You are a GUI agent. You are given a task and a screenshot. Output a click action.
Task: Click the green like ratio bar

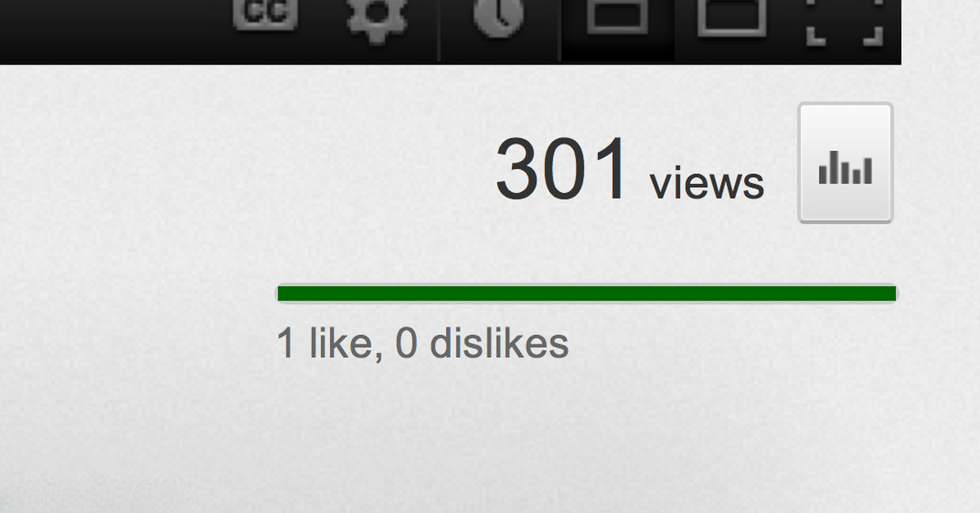point(586,293)
